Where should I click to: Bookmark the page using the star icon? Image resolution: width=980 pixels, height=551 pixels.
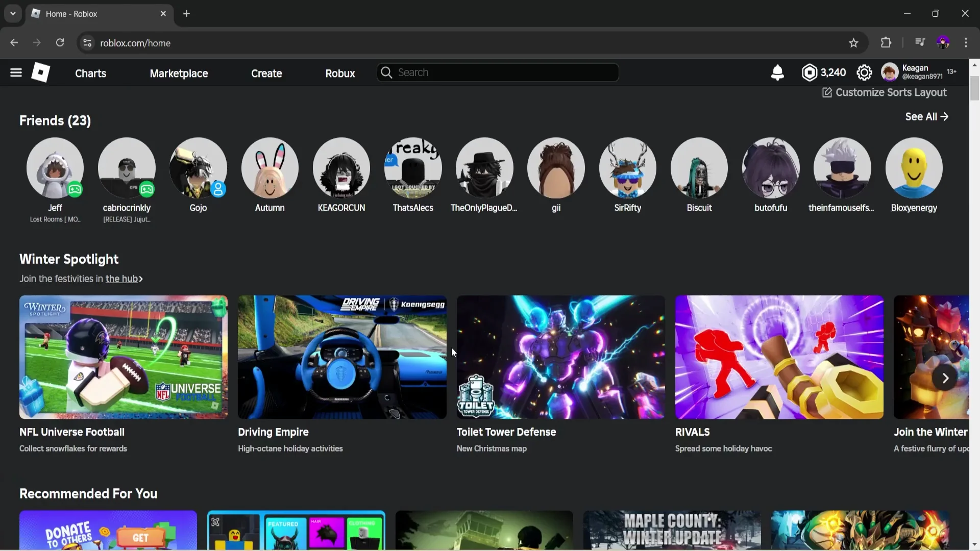pyautogui.click(x=853, y=43)
